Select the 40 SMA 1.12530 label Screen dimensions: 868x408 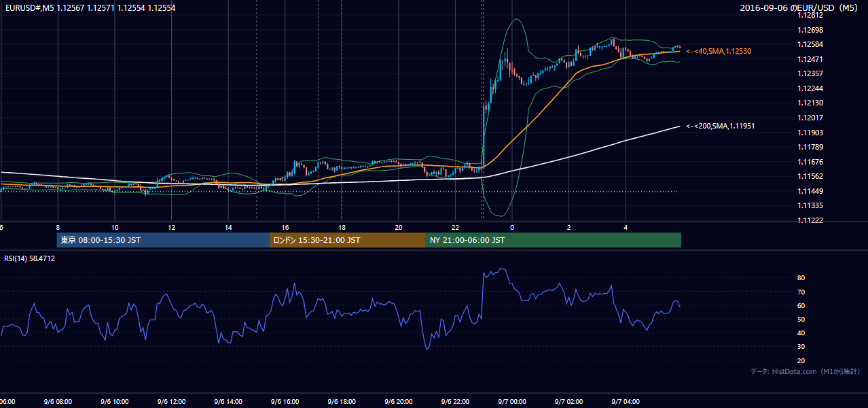[x=719, y=51]
